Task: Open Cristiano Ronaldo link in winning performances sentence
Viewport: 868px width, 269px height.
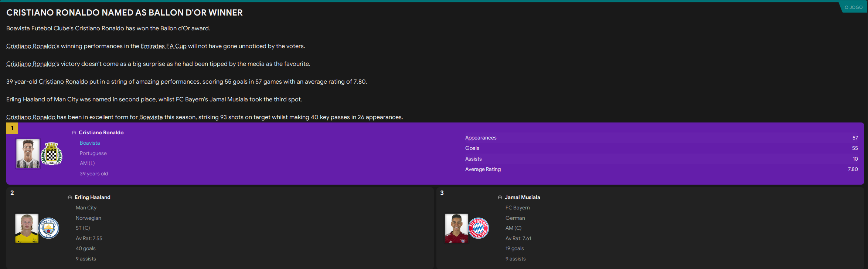Action: [31, 46]
